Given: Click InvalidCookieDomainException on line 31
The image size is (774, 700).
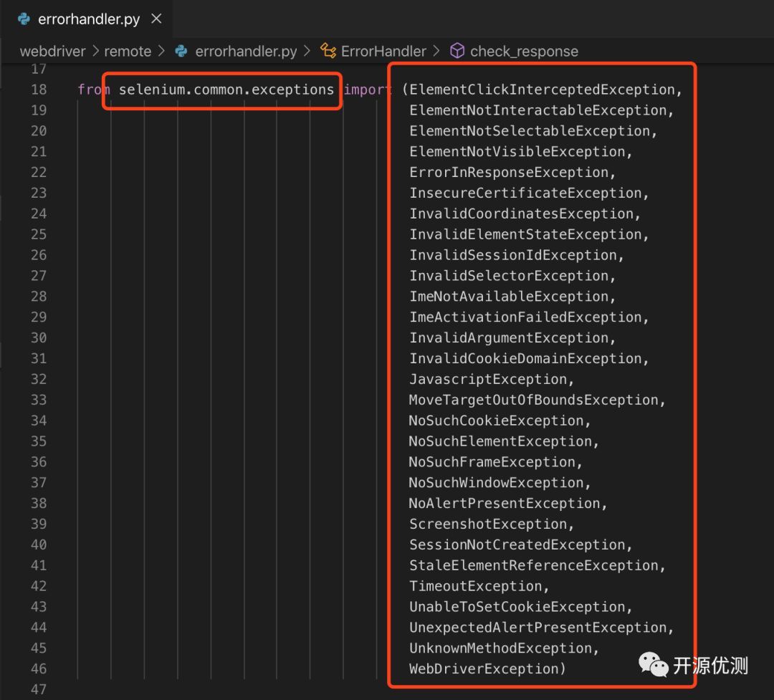Looking at the screenshot, I should 526,359.
